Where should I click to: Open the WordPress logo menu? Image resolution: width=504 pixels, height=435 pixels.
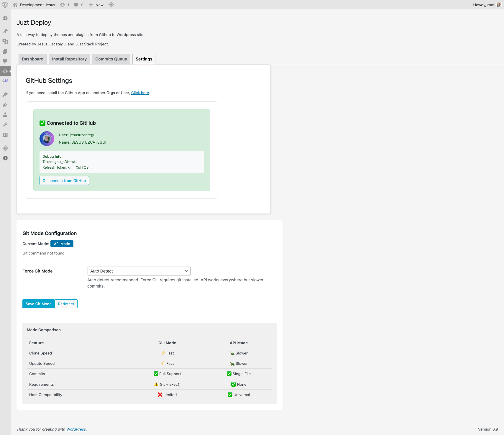point(5,5)
